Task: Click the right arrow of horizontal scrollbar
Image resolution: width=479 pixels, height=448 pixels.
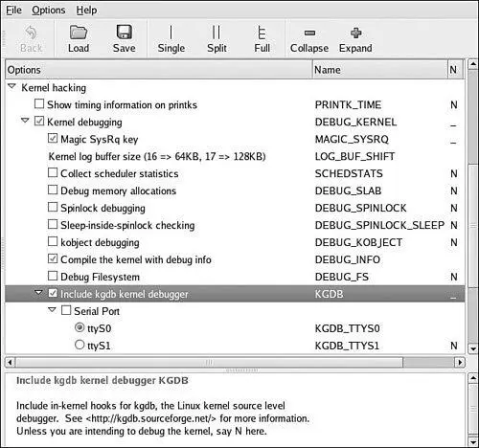Action: tap(460, 363)
